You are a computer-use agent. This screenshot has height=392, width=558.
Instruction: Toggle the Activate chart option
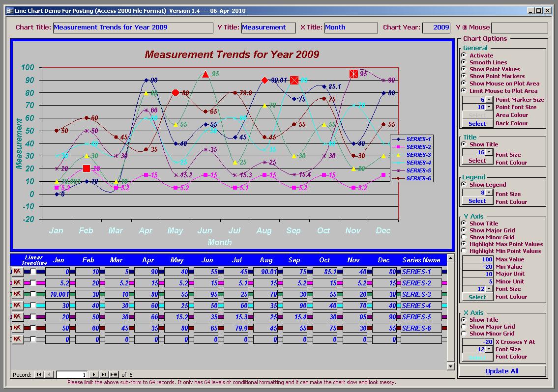(464, 55)
